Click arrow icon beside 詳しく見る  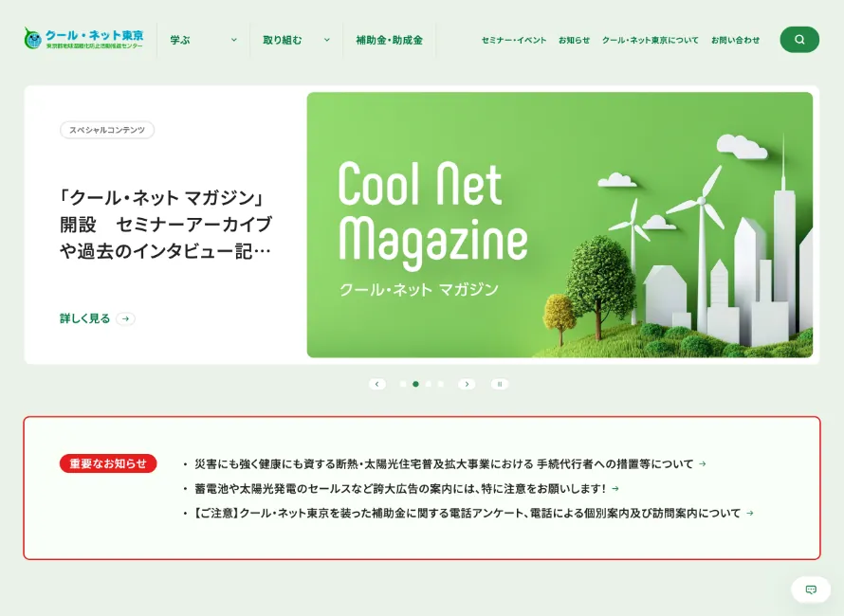125,318
